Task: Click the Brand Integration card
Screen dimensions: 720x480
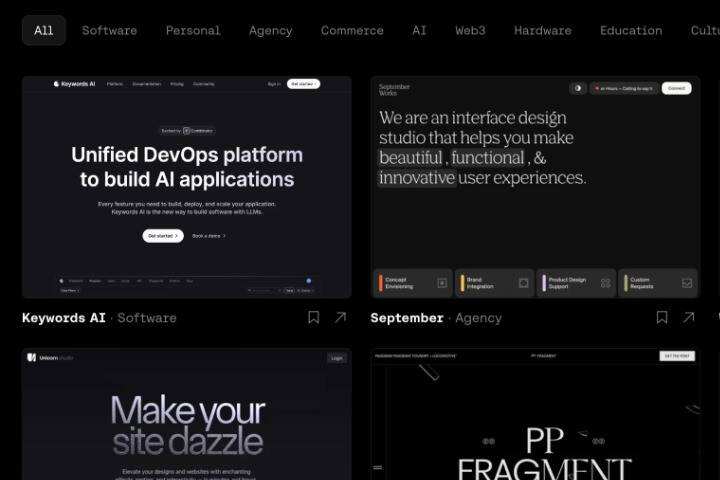Action: [x=495, y=283]
